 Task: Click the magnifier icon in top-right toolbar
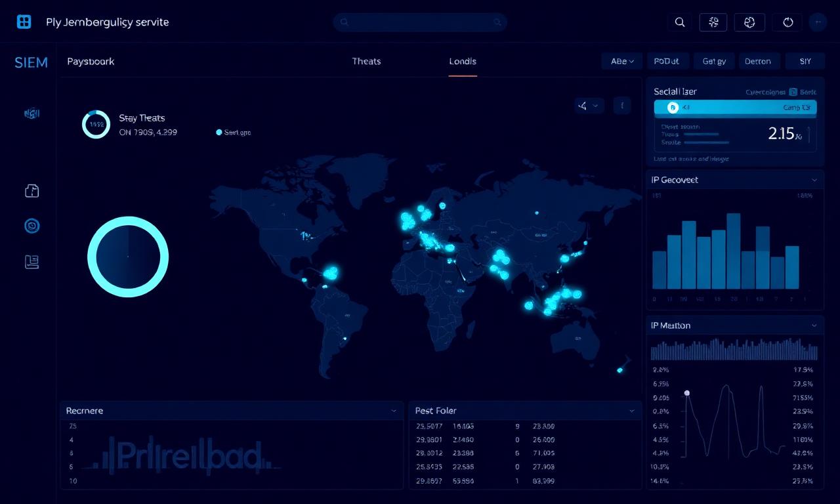coord(680,22)
